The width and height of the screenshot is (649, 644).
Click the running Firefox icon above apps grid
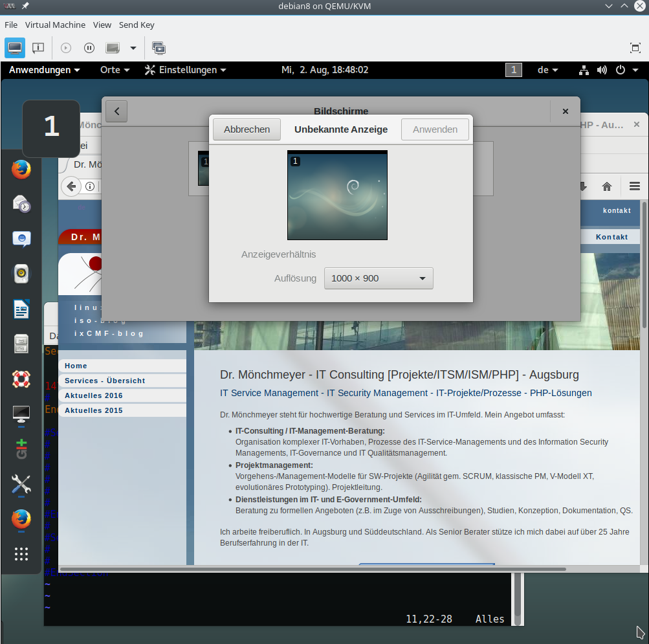21,519
